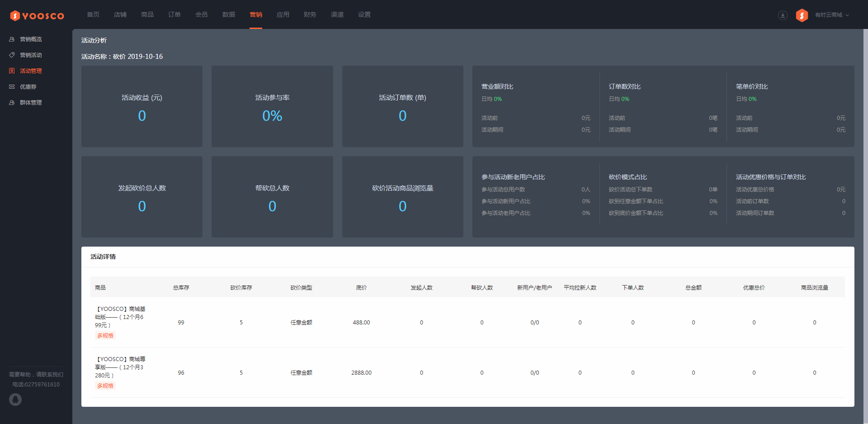Switch to the 营销 top menu
The width and height of the screenshot is (868, 424).
256,14
